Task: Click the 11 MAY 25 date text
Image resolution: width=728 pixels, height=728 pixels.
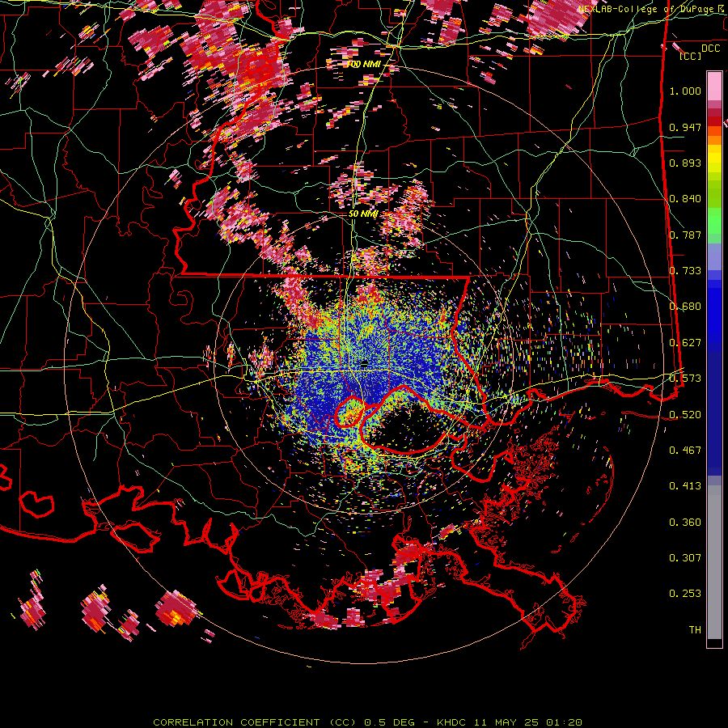Action: tap(507, 722)
